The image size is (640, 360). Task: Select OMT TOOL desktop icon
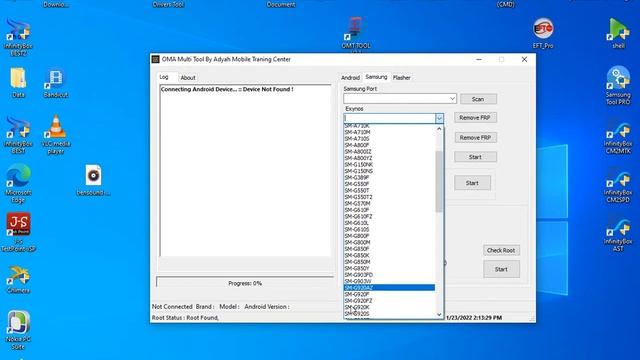356,33
